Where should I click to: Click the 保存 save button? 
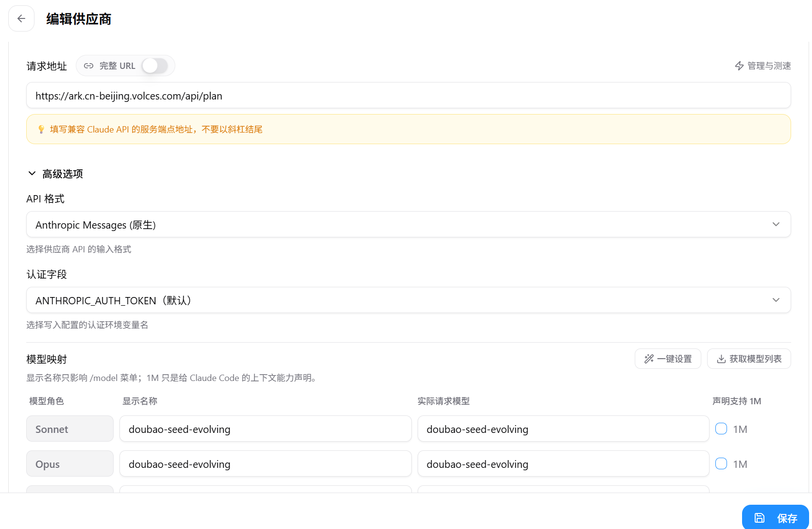click(x=775, y=517)
